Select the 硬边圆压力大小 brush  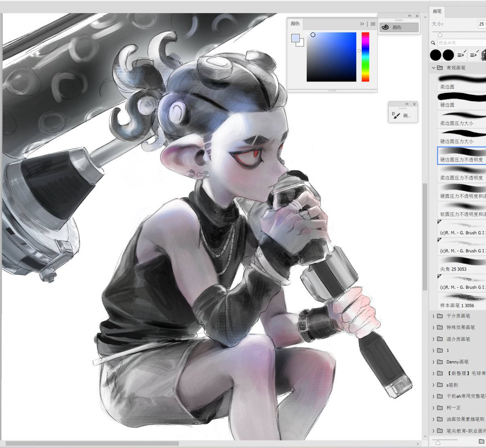[462, 137]
